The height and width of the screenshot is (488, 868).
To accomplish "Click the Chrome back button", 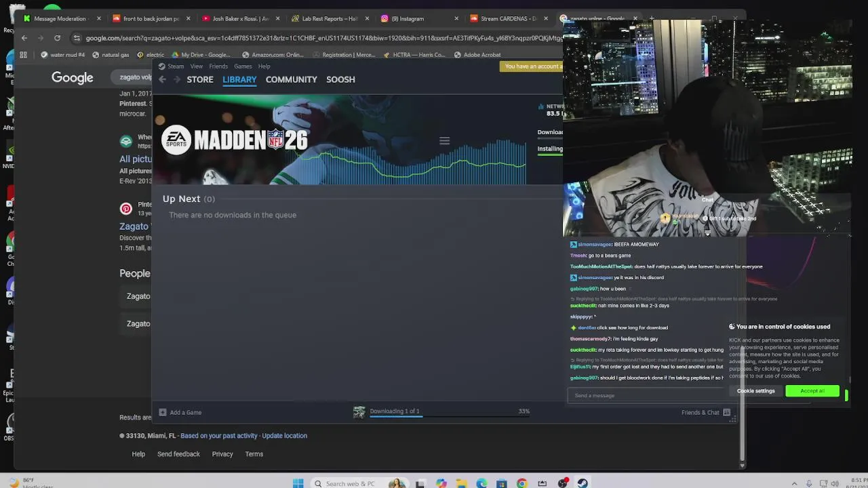I will (24, 38).
